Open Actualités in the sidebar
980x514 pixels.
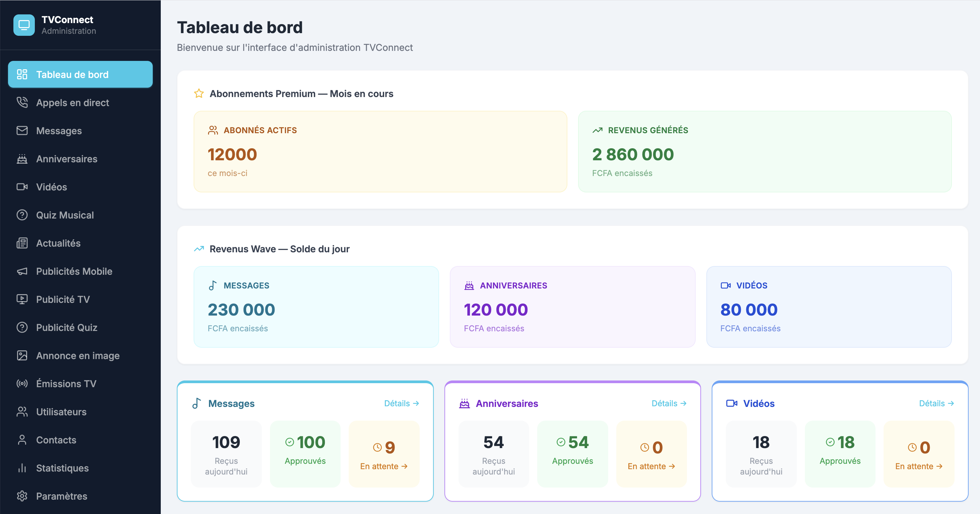click(x=80, y=243)
